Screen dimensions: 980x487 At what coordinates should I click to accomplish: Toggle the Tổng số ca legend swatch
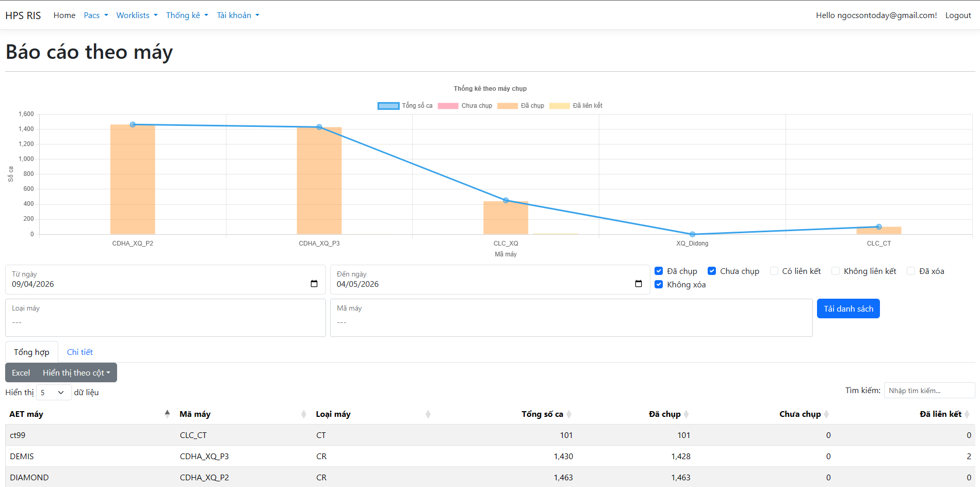point(388,106)
